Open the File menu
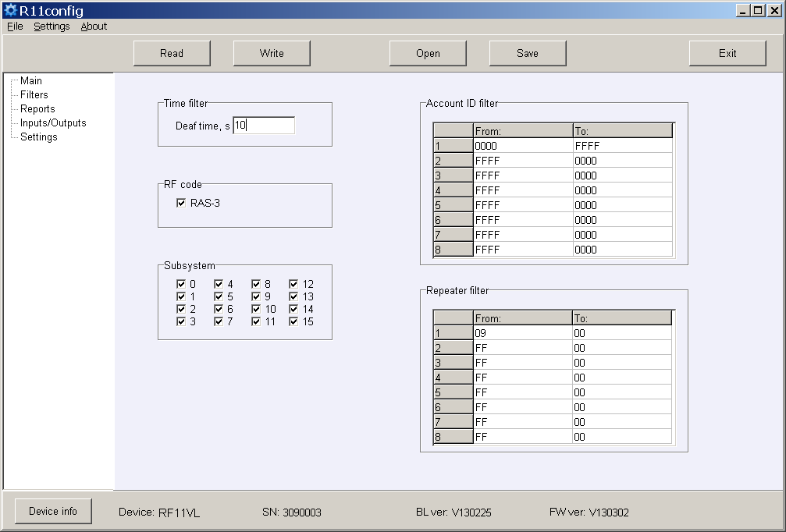Image resolution: width=786 pixels, height=532 pixels. coord(16,26)
